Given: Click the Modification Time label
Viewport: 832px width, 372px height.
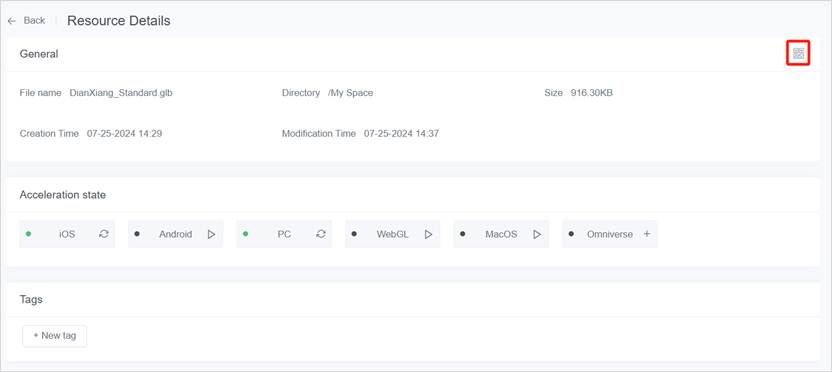Looking at the screenshot, I should click(318, 134).
